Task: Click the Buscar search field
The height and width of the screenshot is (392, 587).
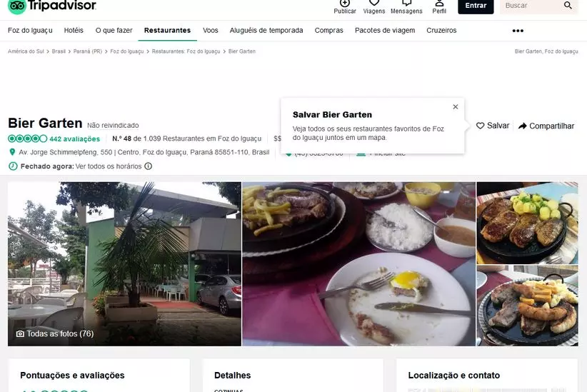Action: pyautogui.click(x=528, y=6)
